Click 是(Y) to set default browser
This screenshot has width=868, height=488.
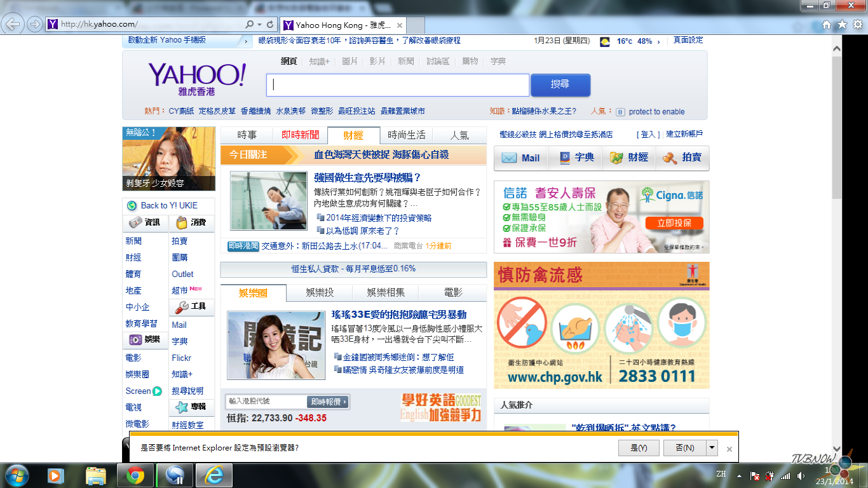point(639,448)
